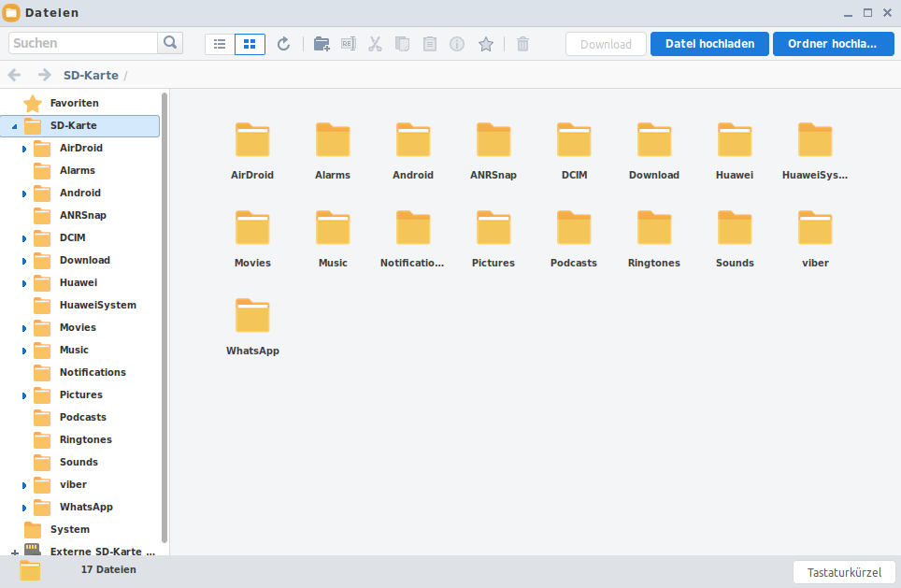This screenshot has width=901, height=588.
Task: Expand viber tree node arrow
Action: (x=24, y=484)
